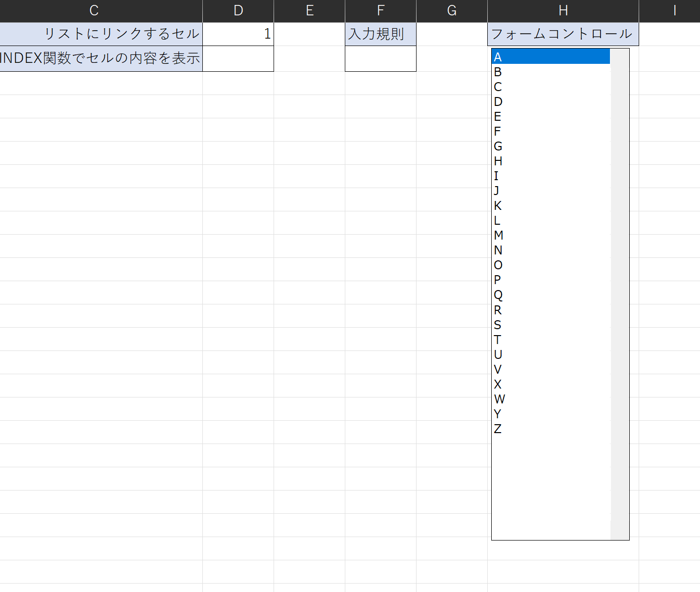Click the linked cell containing value 1
This screenshot has height=592, width=700.
pyautogui.click(x=238, y=34)
